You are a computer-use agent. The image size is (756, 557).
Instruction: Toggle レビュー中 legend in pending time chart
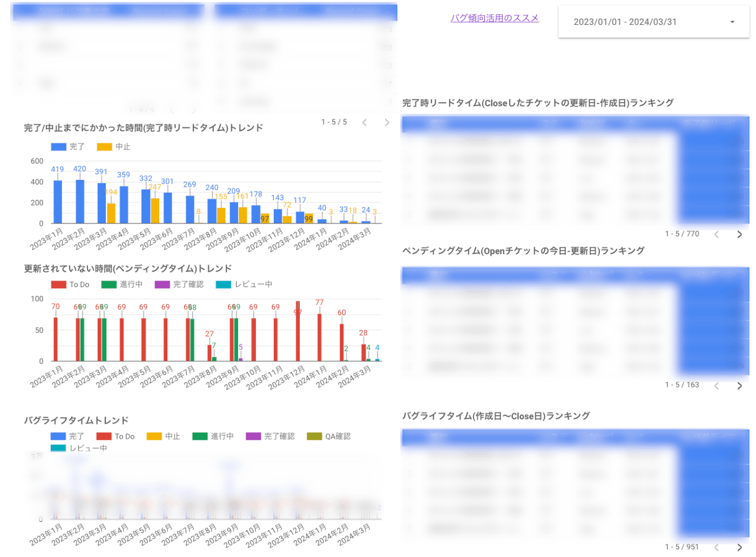point(244,284)
